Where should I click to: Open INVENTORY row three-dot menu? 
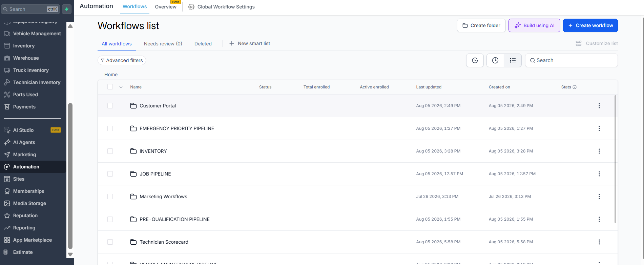[599, 151]
